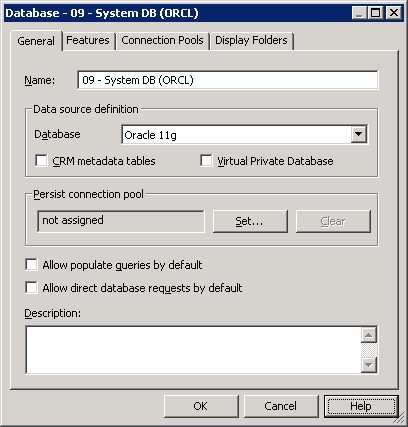Click the Set... button

(250, 221)
